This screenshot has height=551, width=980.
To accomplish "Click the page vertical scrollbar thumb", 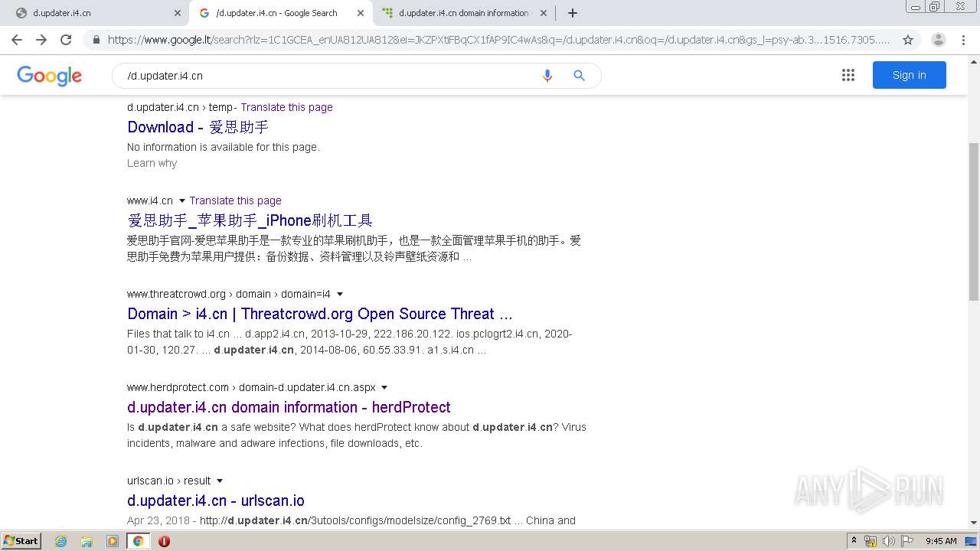I will 973,221.
